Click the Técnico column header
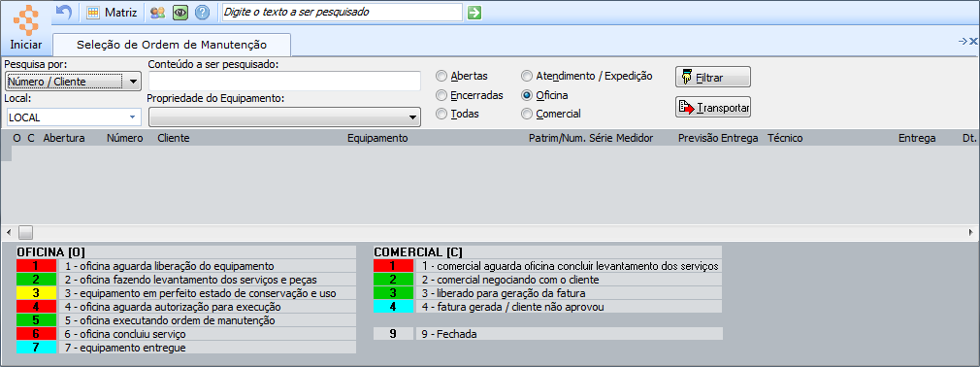The height and width of the screenshot is (367, 980). (x=785, y=138)
